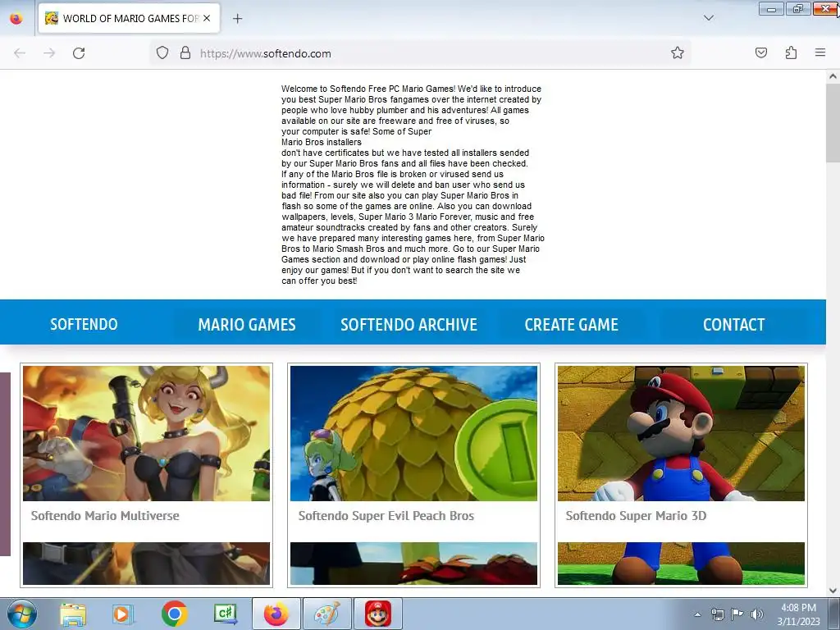The image size is (840, 630).
Task: Open the SOFTENDO navigation item
Action: 84,324
